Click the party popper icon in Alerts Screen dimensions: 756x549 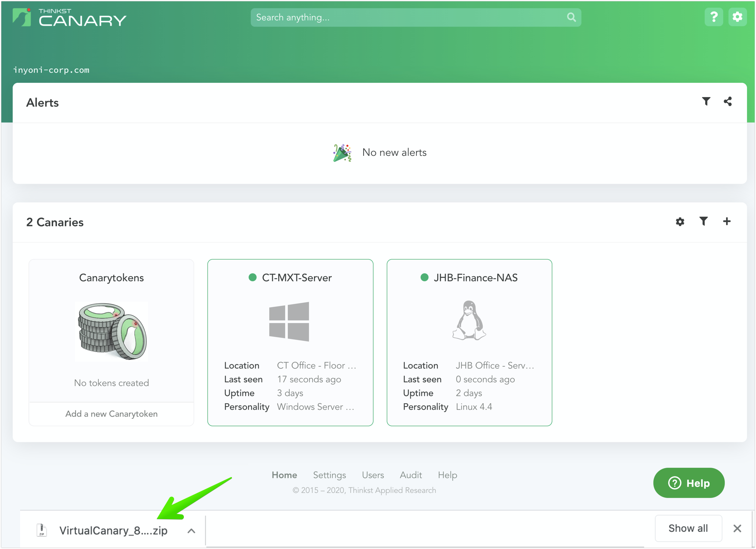tap(342, 153)
